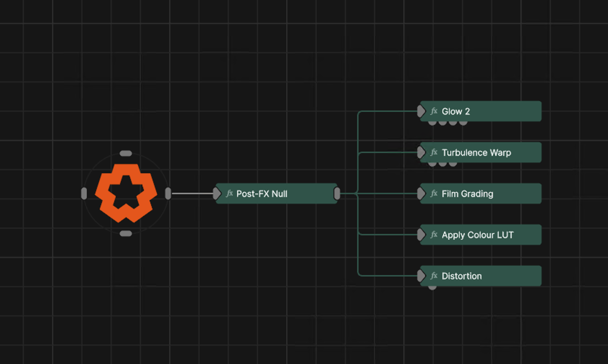Click the fx icon on Glow 2 node
Screen dimensions: 608x364
(x=434, y=111)
